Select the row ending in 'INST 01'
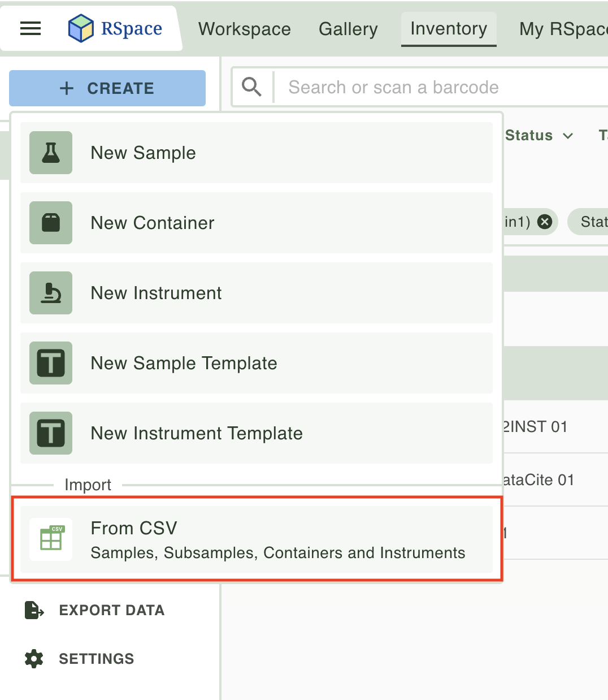The height and width of the screenshot is (700, 608). [555, 426]
